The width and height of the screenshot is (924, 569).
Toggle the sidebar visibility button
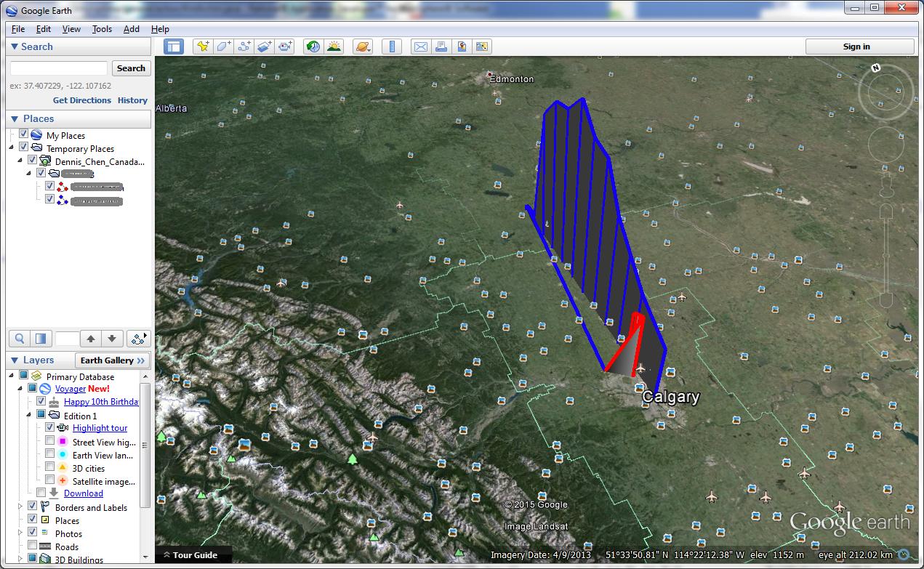pos(174,47)
